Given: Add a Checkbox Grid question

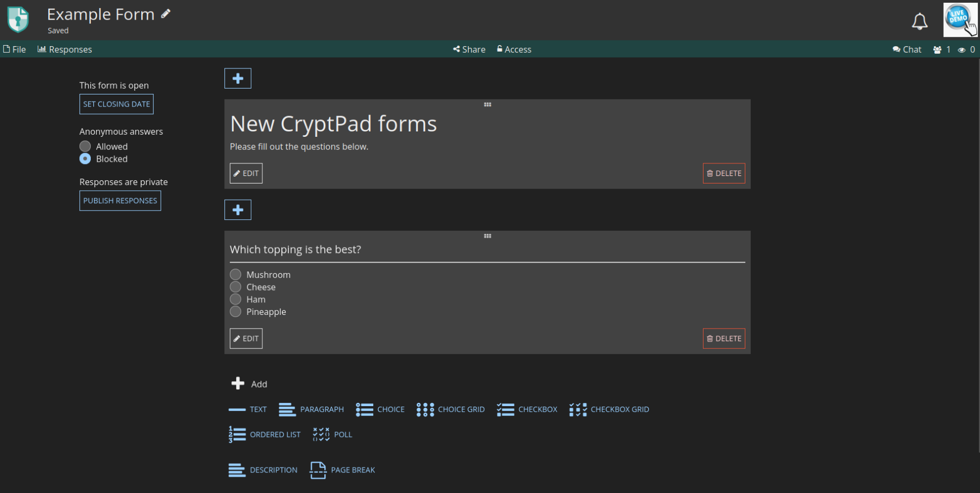Looking at the screenshot, I should [x=609, y=409].
